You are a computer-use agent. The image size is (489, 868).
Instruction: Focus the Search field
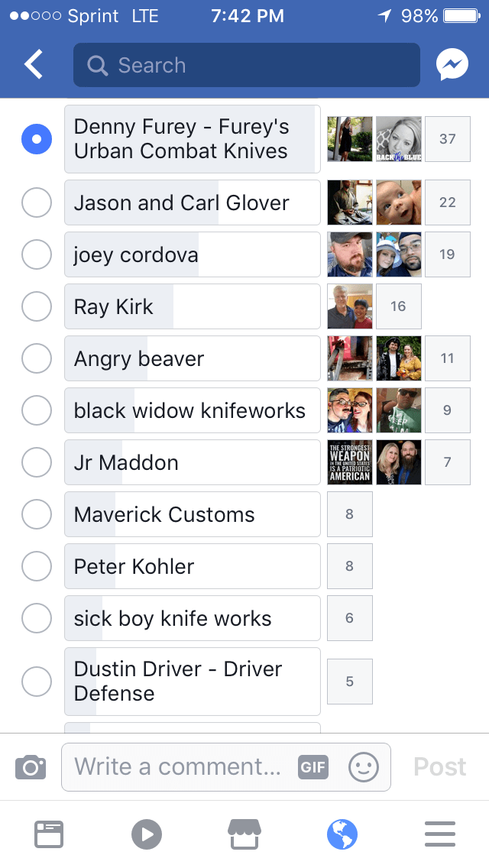click(x=246, y=66)
